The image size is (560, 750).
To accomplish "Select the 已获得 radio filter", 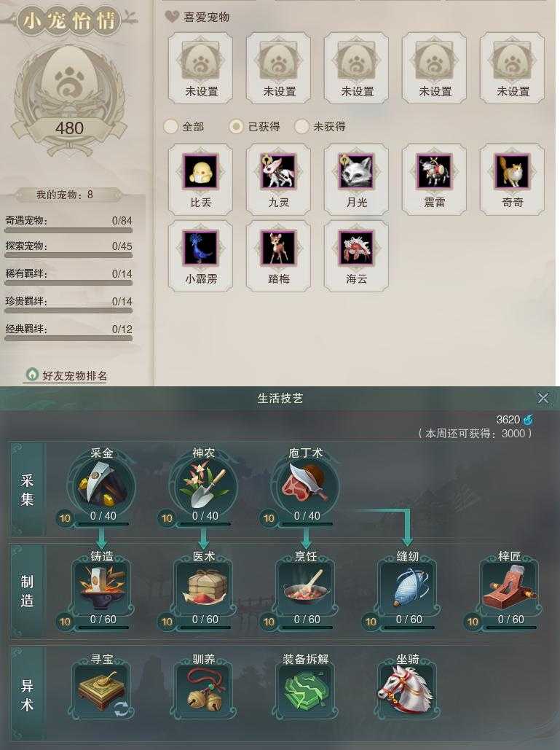I will [235, 127].
